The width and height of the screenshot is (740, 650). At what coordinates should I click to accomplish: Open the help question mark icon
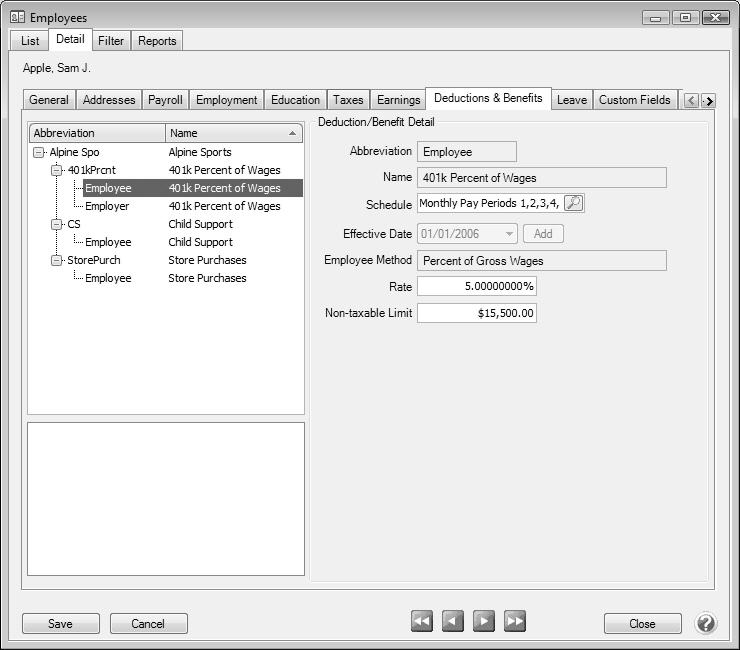pyautogui.click(x=706, y=623)
